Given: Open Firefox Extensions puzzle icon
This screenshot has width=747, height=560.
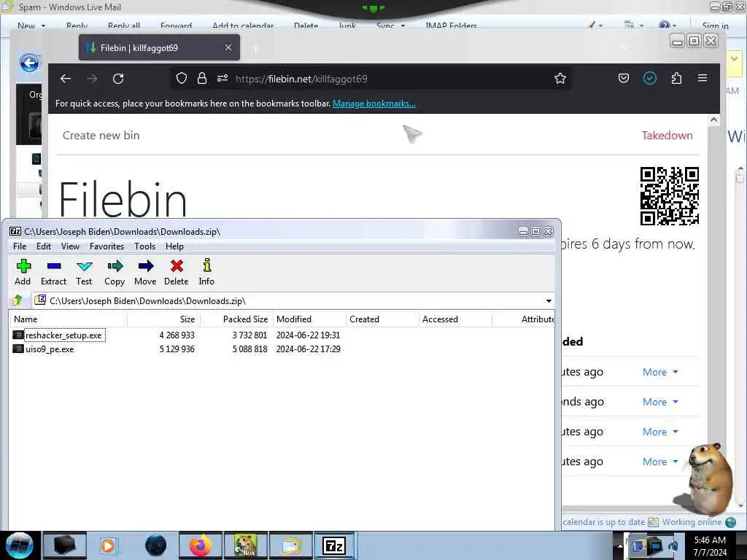Looking at the screenshot, I should (676, 78).
